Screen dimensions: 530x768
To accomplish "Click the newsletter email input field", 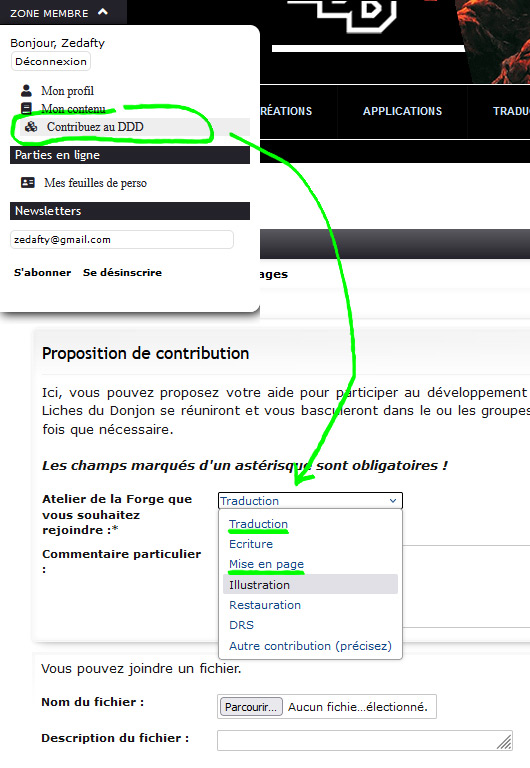I will (x=122, y=240).
